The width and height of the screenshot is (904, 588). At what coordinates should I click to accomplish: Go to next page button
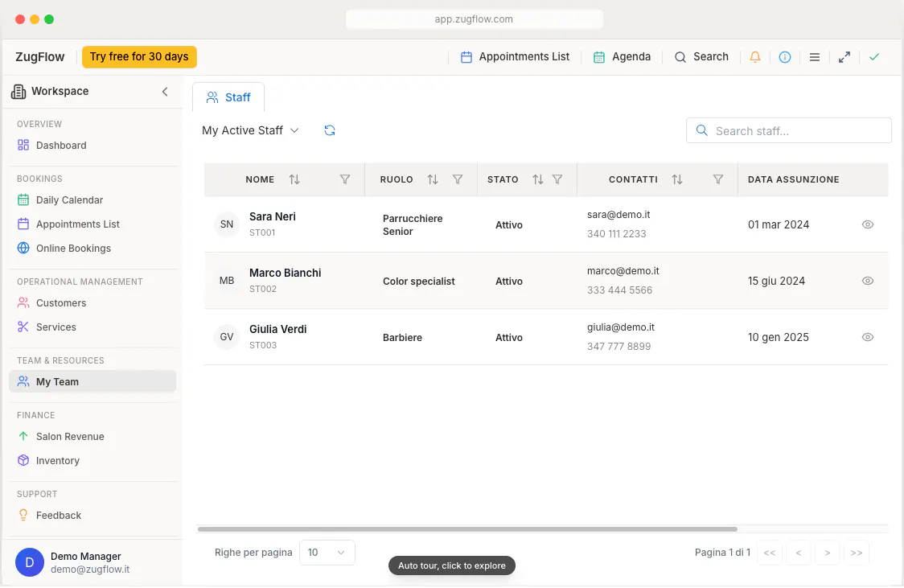(828, 553)
